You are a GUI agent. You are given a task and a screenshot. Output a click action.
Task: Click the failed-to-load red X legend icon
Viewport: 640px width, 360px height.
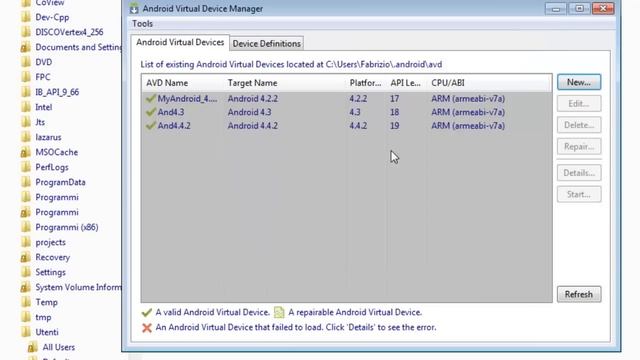click(x=147, y=328)
